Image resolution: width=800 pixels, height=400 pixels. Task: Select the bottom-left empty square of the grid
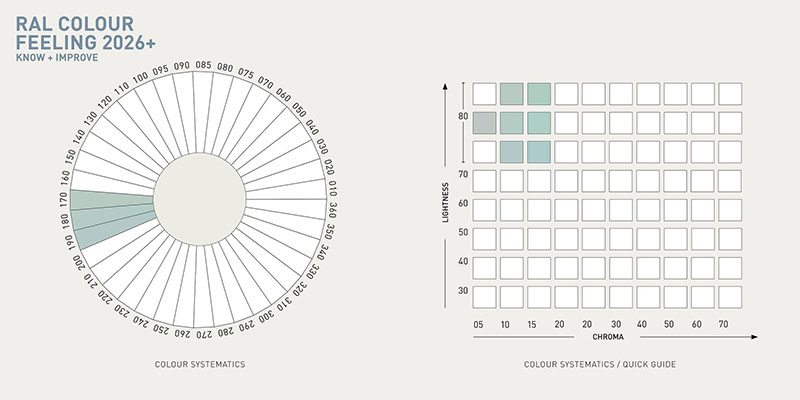pos(485,297)
